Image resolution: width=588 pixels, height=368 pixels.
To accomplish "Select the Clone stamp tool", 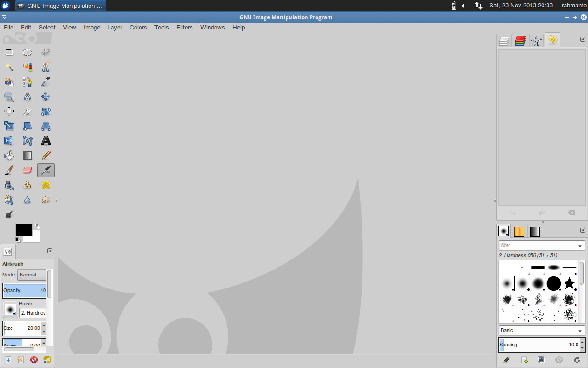I will point(28,185).
